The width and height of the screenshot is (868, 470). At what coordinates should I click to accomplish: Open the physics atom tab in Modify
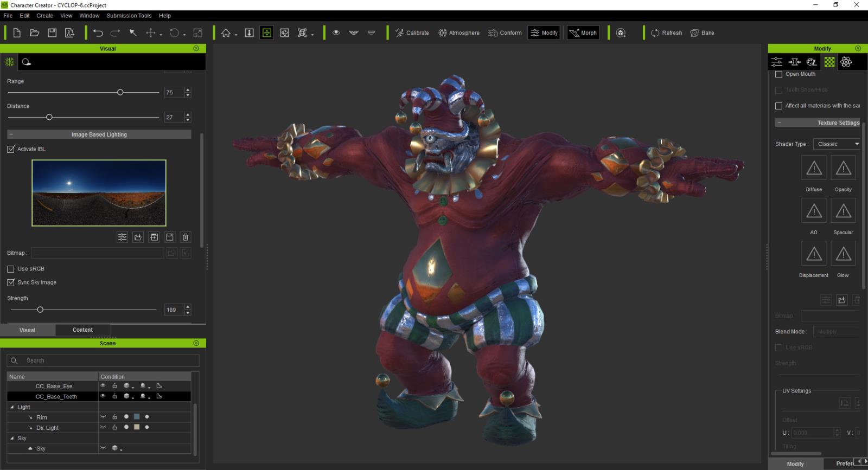[846, 62]
